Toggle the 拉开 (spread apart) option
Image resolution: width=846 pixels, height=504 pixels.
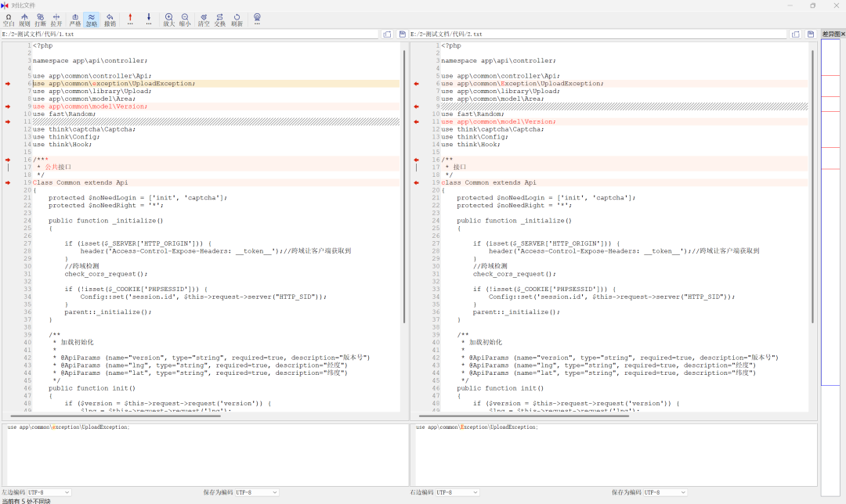[x=56, y=19]
